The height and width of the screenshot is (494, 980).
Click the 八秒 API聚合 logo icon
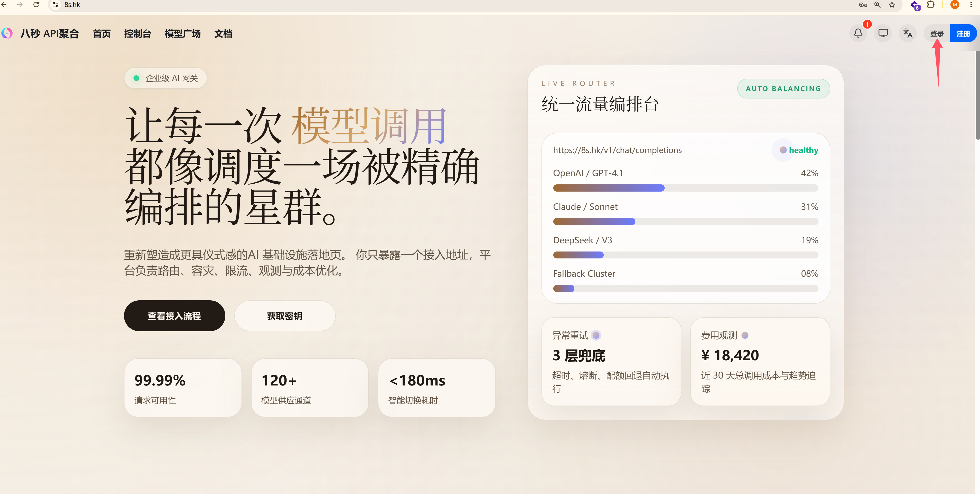coord(7,33)
